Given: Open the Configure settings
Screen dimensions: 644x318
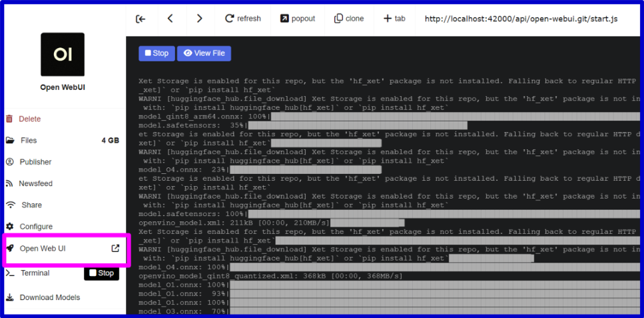Looking at the screenshot, I should (x=36, y=227).
